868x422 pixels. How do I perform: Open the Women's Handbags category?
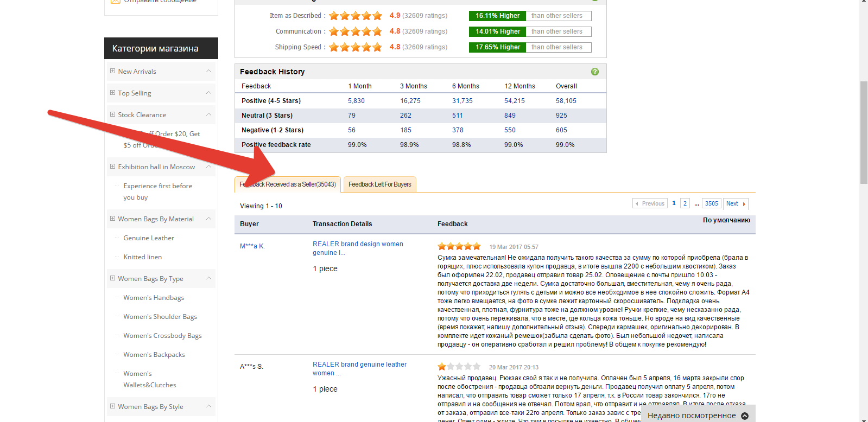154,297
